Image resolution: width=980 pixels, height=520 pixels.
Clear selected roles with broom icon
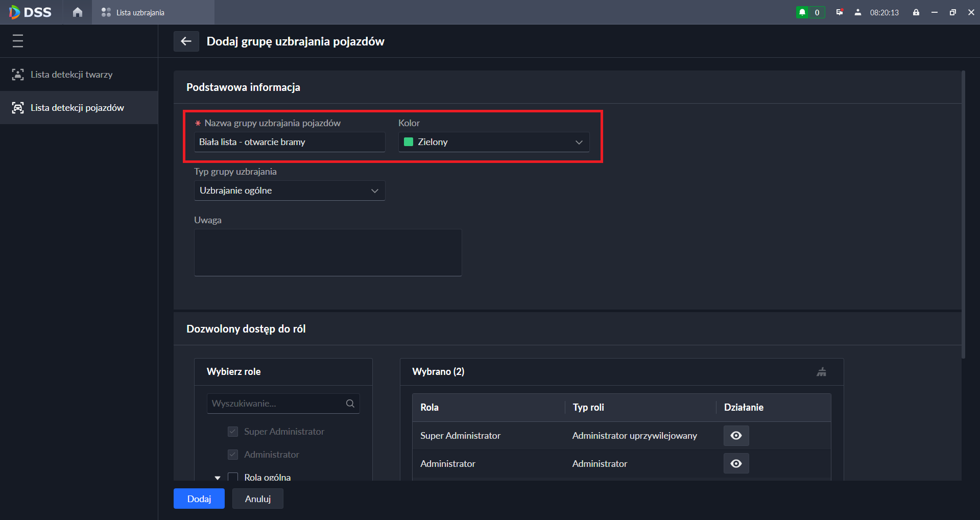821,372
